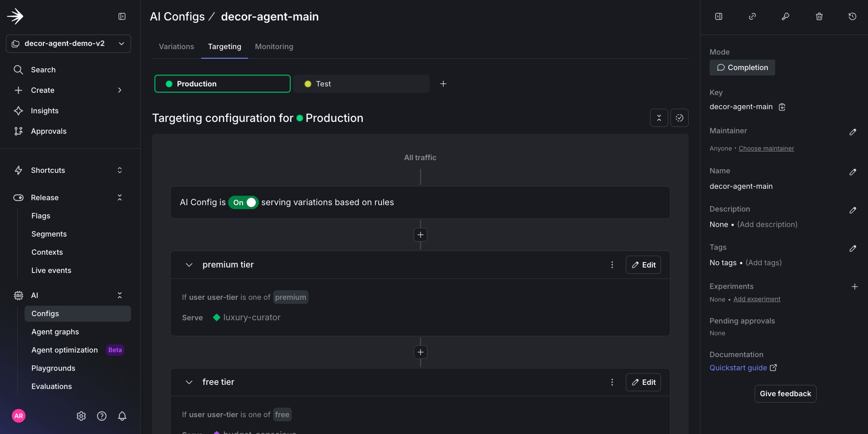This screenshot has height=434, width=868.
Task: Collapse the left sidebar panel icon
Action: tap(122, 16)
